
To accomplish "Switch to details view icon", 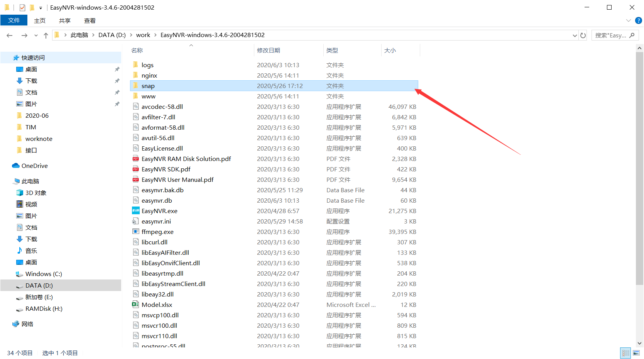I will (x=625, y=353).
